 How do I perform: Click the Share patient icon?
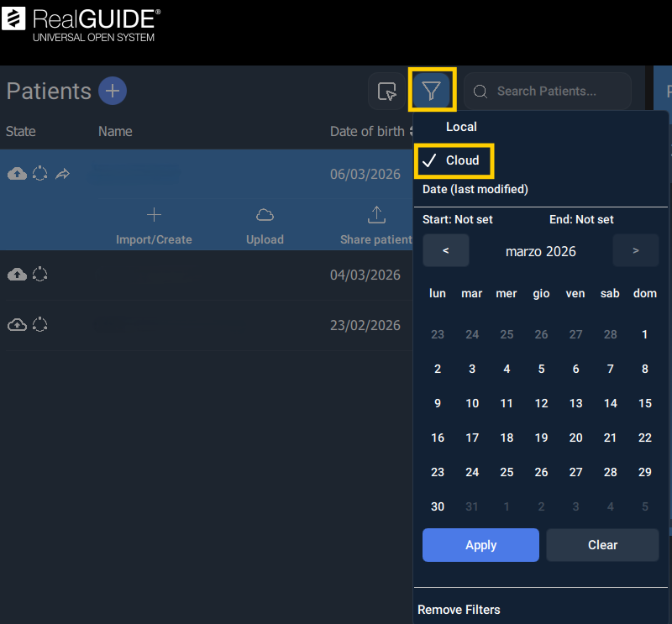[376, 215]
